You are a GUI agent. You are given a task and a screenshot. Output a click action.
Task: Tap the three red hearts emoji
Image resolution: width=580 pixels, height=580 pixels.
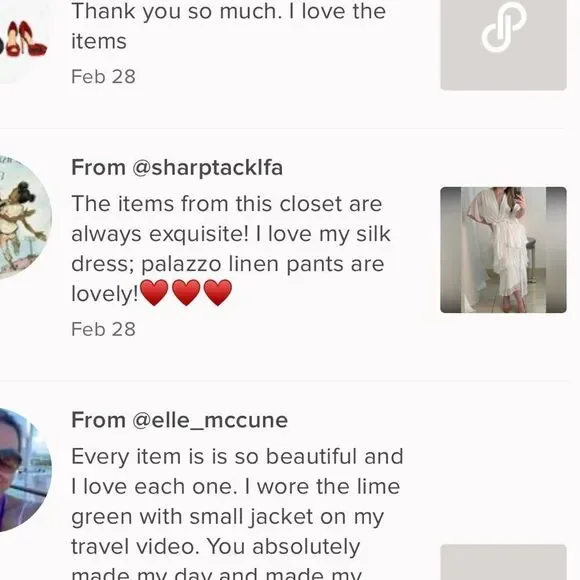point(186,293)
